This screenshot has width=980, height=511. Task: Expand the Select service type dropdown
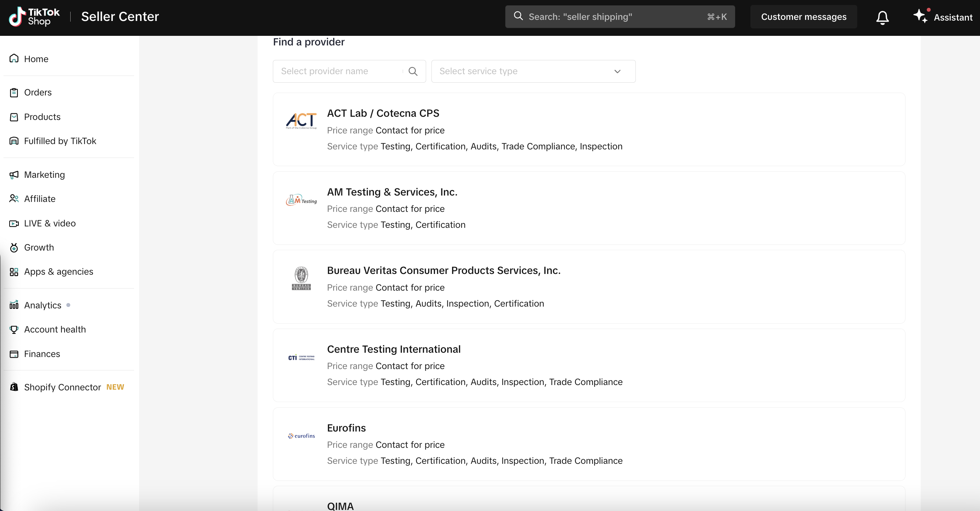[533, 71]
